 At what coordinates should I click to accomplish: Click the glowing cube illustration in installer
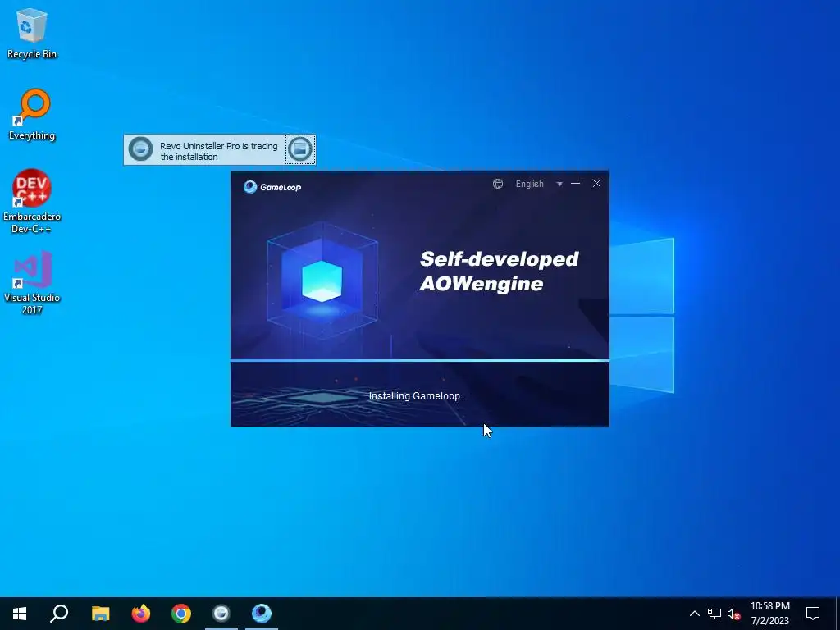coord(322,281)
